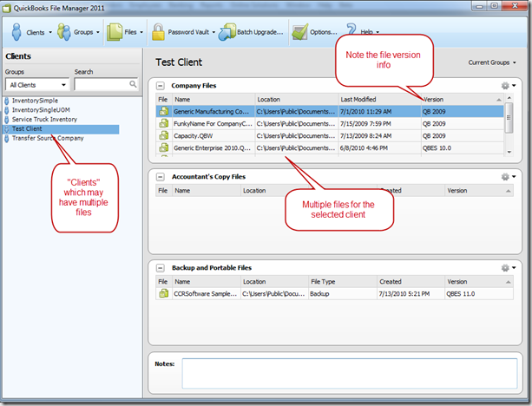Click the Transfer Source Company client icon
This screenshot has width=532, height=406.
[x=6, y=139]
